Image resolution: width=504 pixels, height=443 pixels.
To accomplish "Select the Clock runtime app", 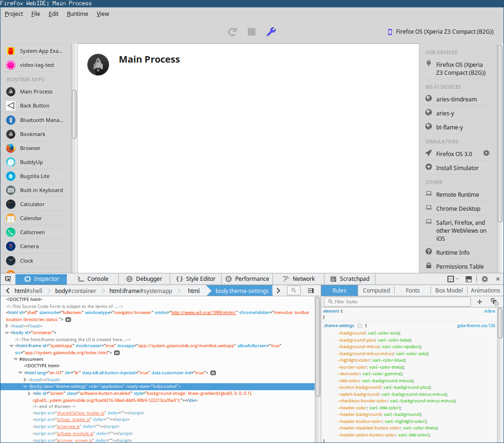I will coord(36,261).
